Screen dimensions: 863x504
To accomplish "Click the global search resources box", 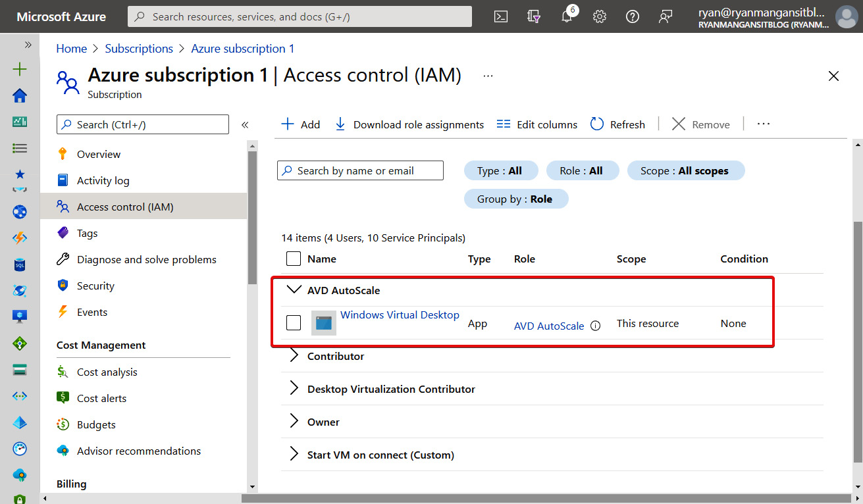I will [x=300, y=16].
